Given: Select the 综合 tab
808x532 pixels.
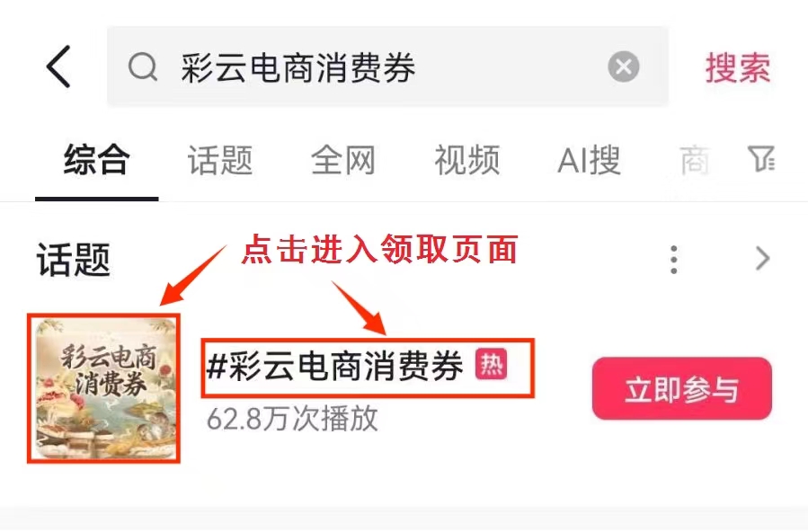Looking at the screenshot, I should 96,160.
